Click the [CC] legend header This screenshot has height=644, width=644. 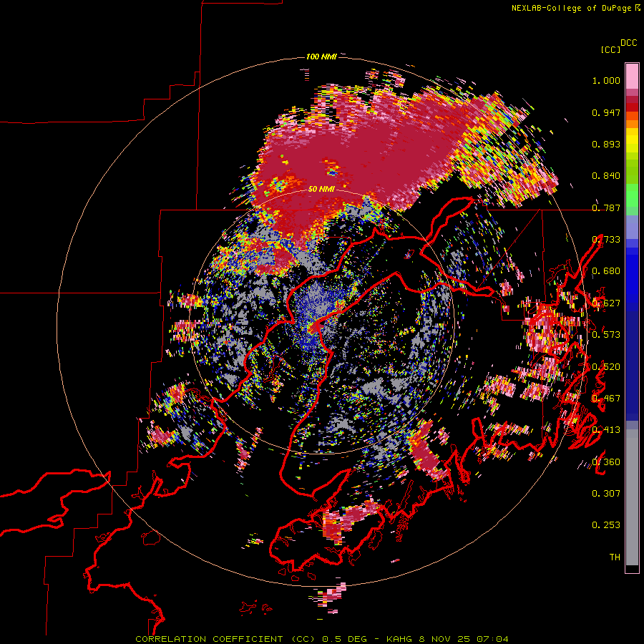click(x=610, y=49)
